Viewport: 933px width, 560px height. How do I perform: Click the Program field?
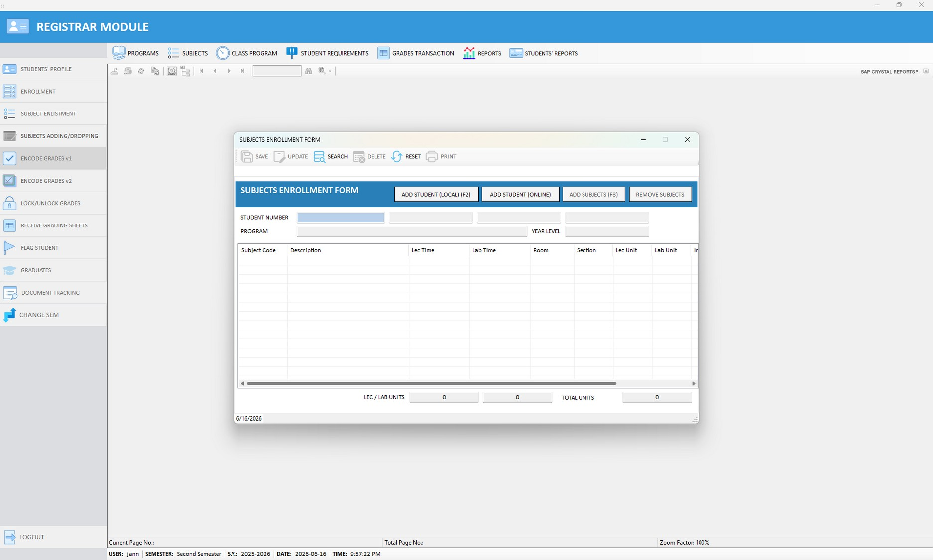coord(412,231)
